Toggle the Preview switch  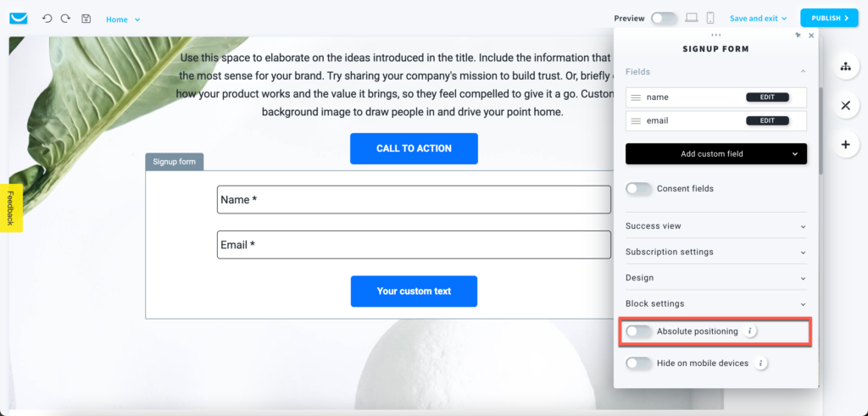point(664,19)
